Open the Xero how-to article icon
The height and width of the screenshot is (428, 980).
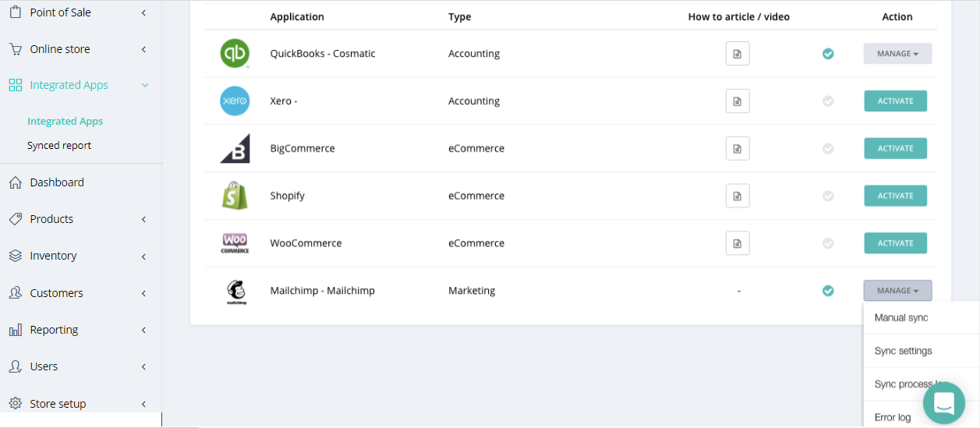click(x=738, y=101)
